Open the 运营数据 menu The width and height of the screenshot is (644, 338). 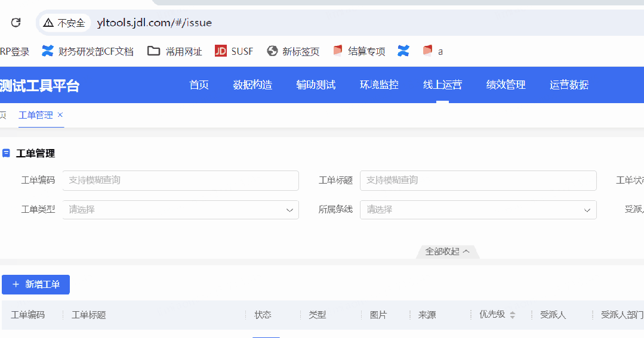click(569, 85)
